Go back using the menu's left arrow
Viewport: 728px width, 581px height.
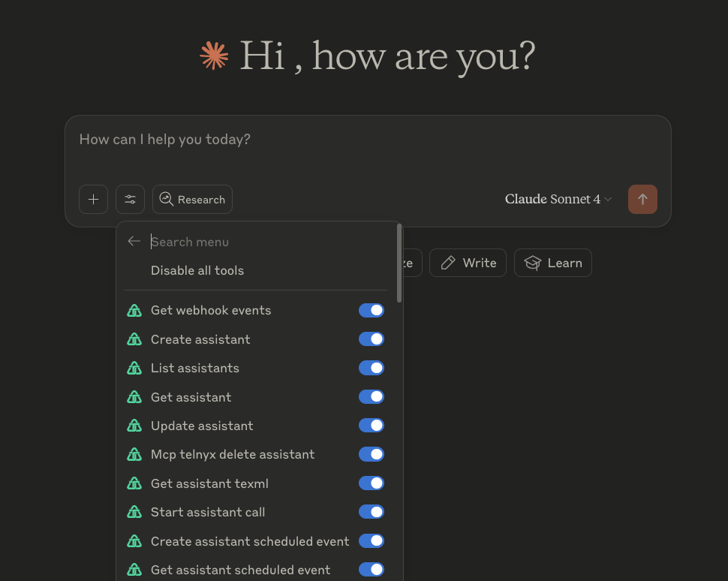pos(134,241)
